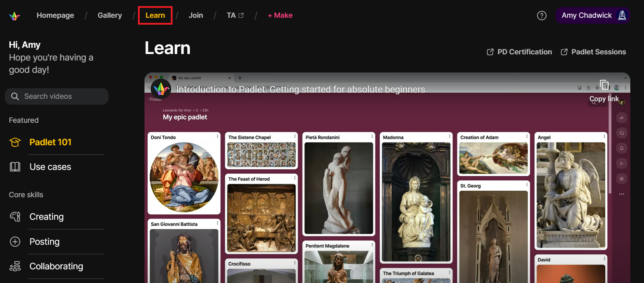Viewport: 644px width, 283px height.
Task: Click the Creation of Adam image
Action: (x=494, y=158)
